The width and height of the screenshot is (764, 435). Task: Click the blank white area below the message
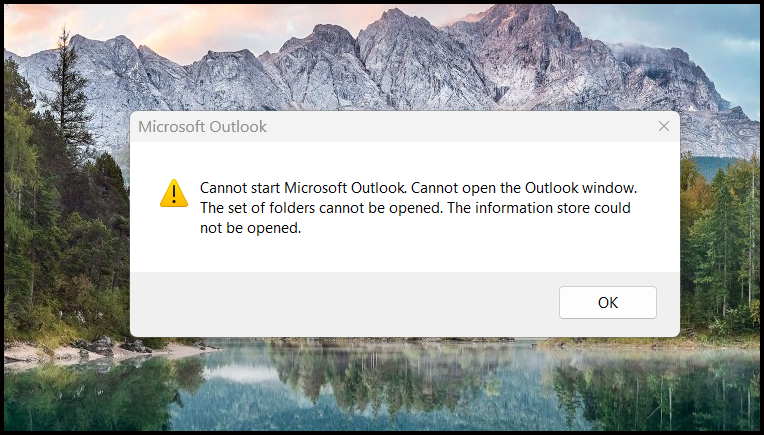(x=404, y=254)
